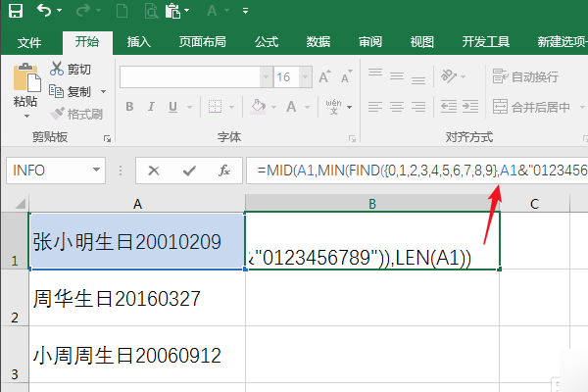
Task: Click the New blank document icon
Action: pyautogui.click(x=122, y=11)
